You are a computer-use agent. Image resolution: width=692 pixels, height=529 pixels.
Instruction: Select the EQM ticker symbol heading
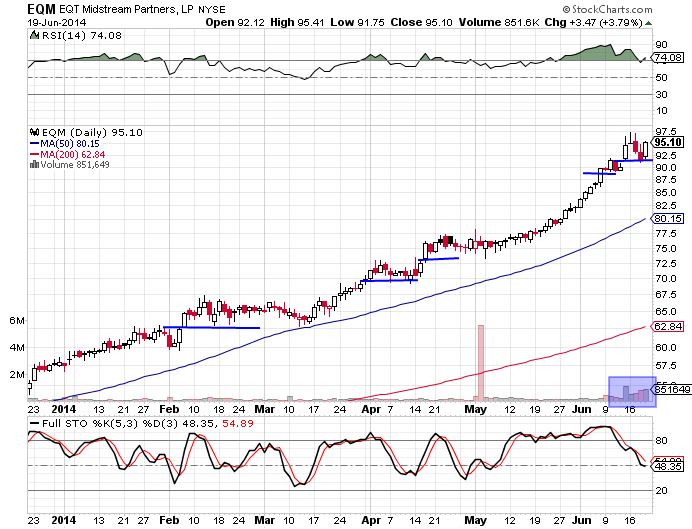[x=41, y=9]
